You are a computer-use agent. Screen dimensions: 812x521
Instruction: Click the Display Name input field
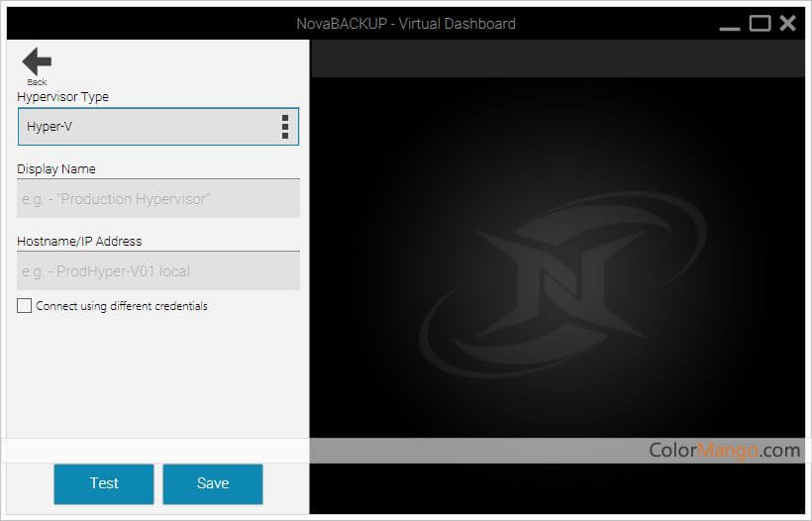point(158,199)
